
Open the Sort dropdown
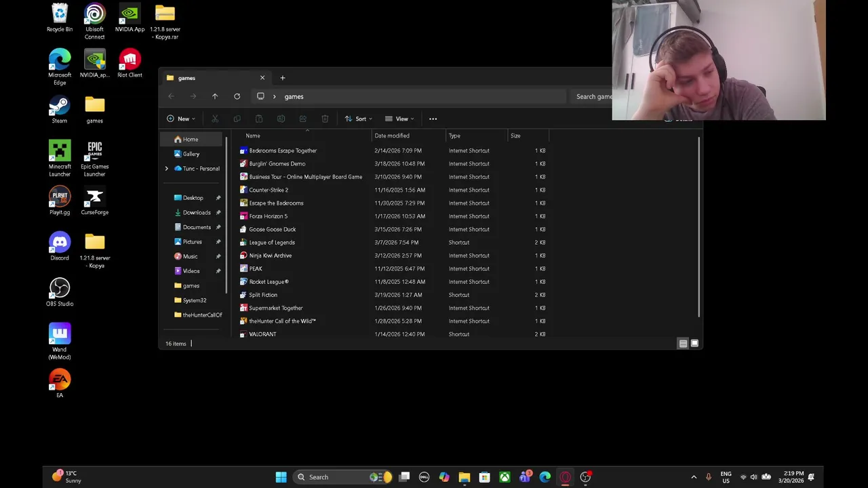pyautogui.click(x=358, y=119)
